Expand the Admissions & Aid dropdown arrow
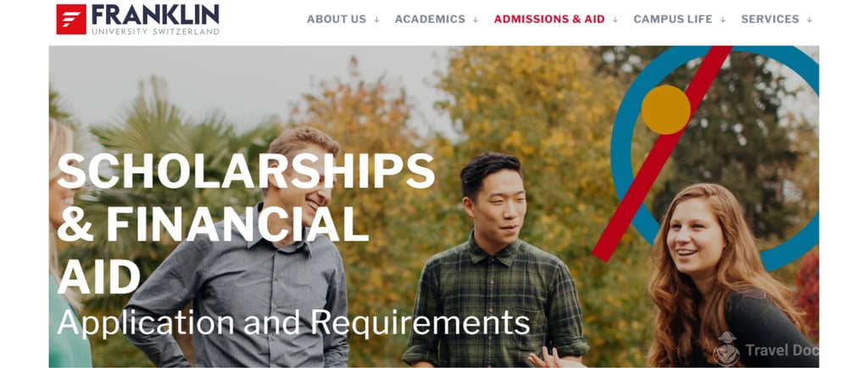The image size is (868, 368). click(x=615, y=20)
